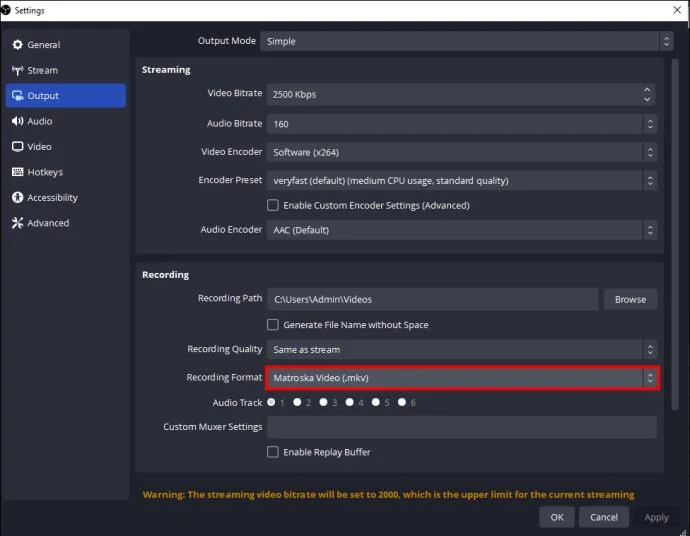Click the Audio speaker icon
This screenshot has width=690, height=536.
click(18, 121)
